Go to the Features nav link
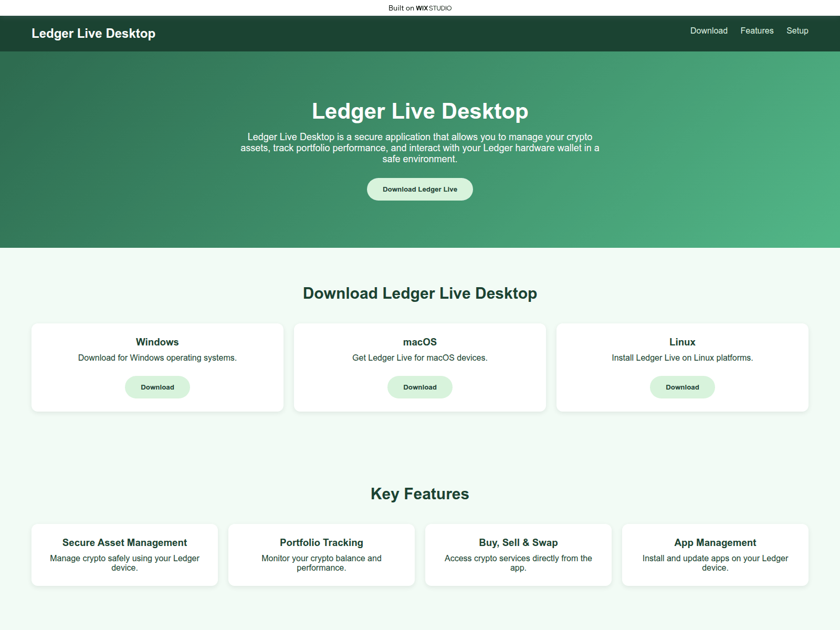 pyautogui.click(x=757, y=30)
